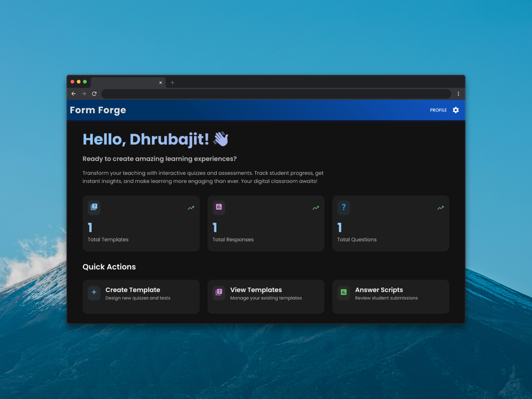
Task: Click the settings gear icon in header
Action: 456,110
